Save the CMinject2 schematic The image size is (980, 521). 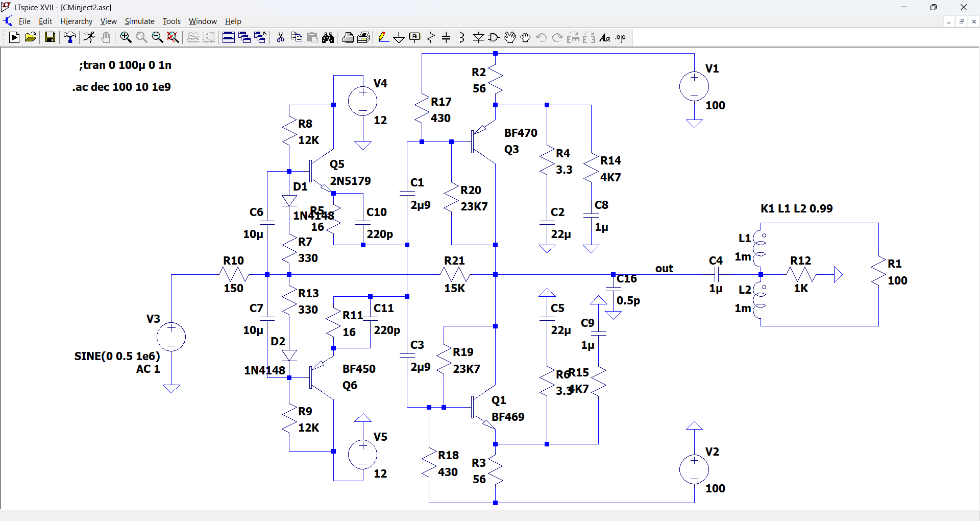point(50,37)
